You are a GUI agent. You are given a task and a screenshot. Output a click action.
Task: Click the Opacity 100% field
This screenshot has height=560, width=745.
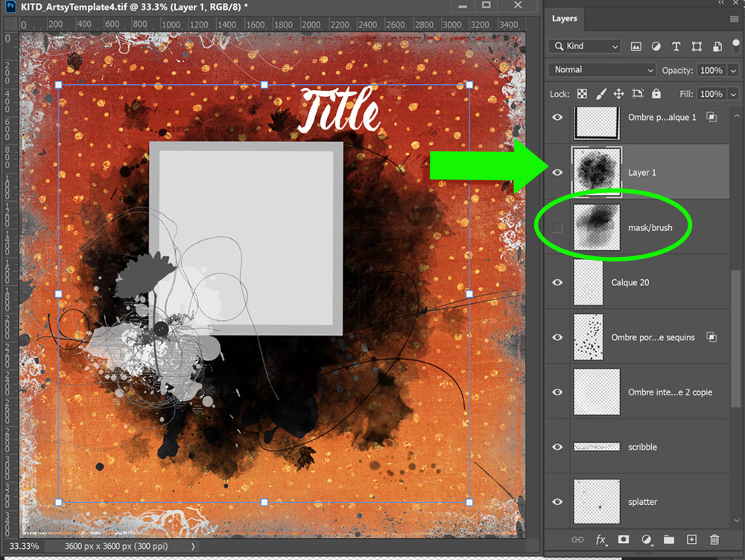(711, 70)
